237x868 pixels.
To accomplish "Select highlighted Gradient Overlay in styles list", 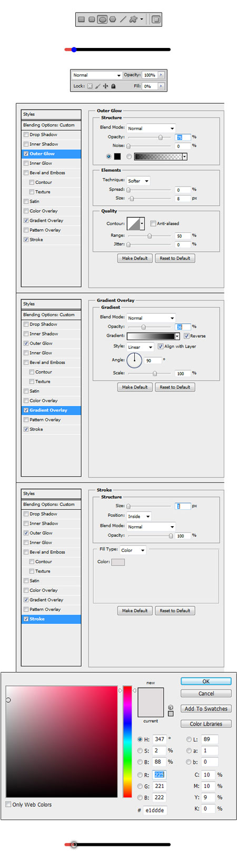I will 51,410.
